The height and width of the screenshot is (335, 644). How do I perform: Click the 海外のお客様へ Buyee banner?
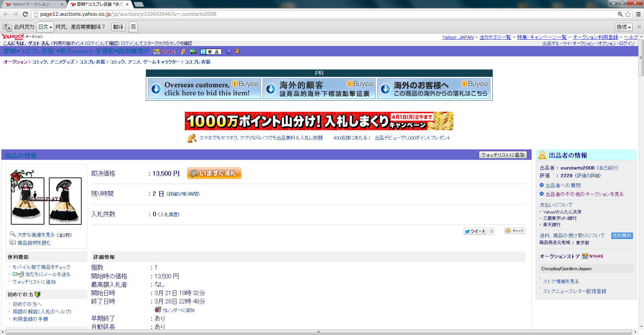click(x=434, y=89)
